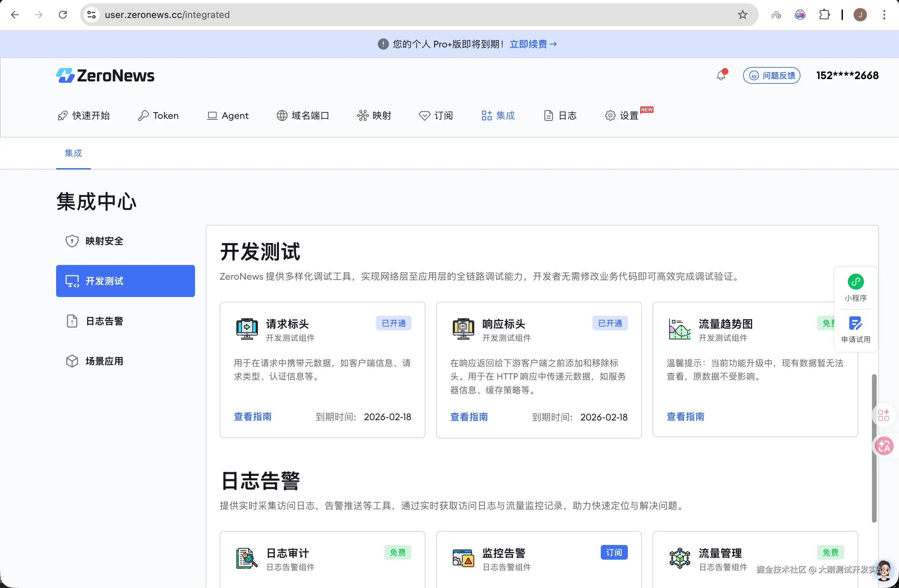Open 查看指南 for 响应标头
The height and width of the screenshot is (588, 899).
(x=469, y=417)
